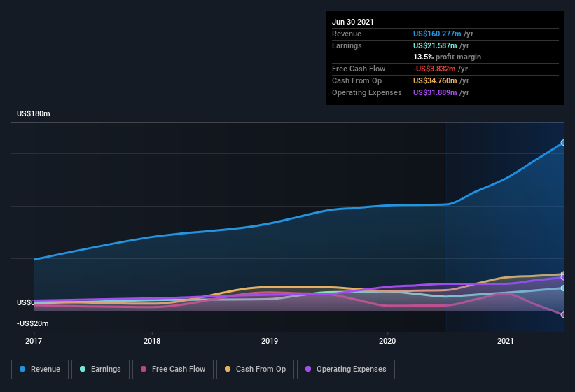Toggle the Revenue series in the legend
This screenshot has width=575, height=392.
(x=40, y=370)
